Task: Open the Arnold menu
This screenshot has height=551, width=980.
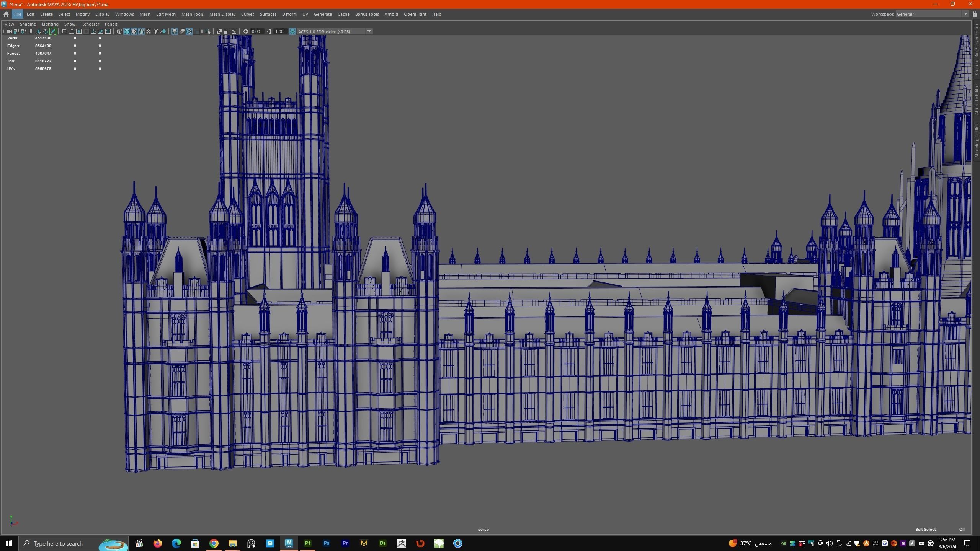Action: 391,14
